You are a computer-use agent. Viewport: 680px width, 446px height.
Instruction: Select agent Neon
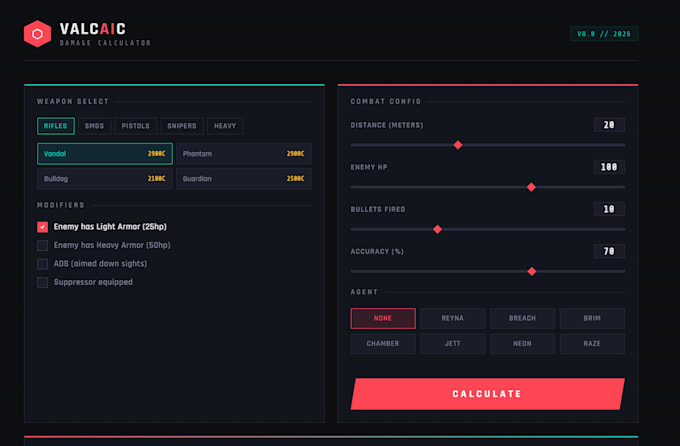[522, 344]
